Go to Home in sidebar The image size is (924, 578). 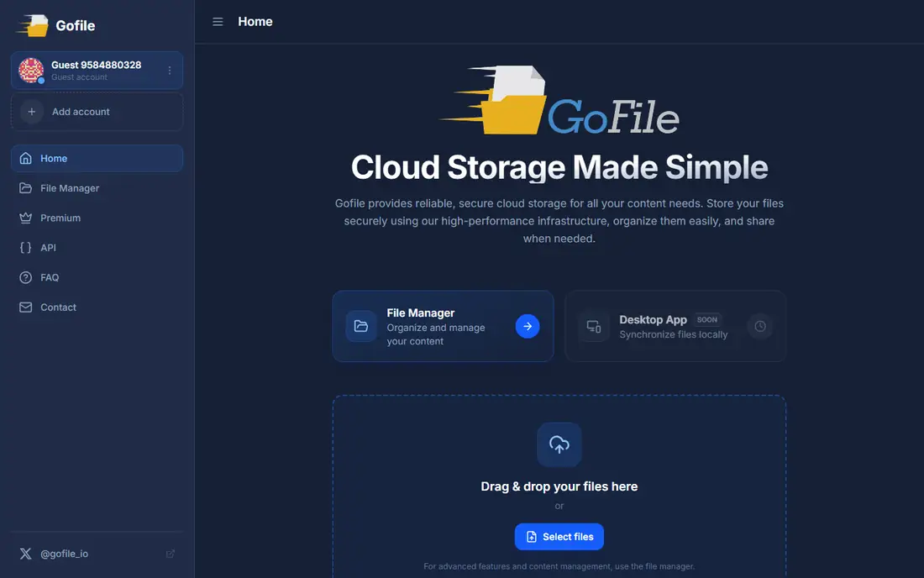point(97,158)
